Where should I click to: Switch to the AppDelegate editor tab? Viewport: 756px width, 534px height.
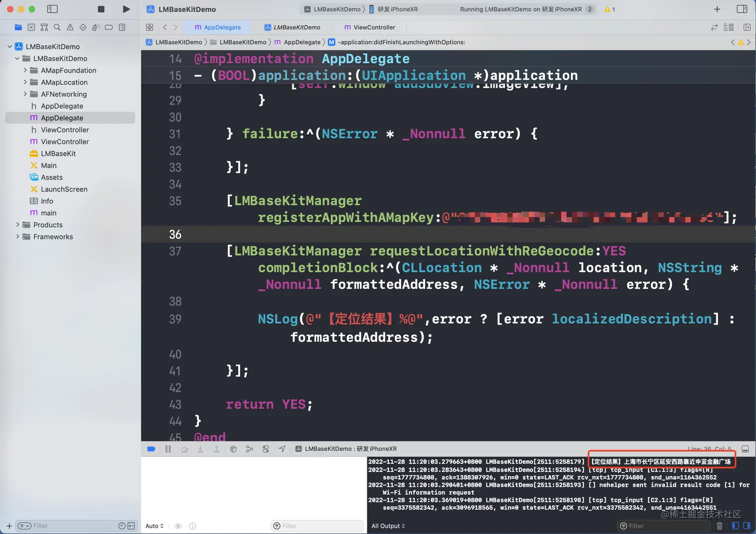[x=217, y=28]
